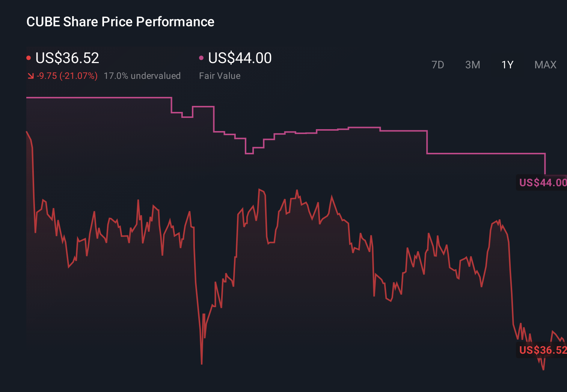Select the 1Y time range option
567x392 pixels.
(507, 65)
